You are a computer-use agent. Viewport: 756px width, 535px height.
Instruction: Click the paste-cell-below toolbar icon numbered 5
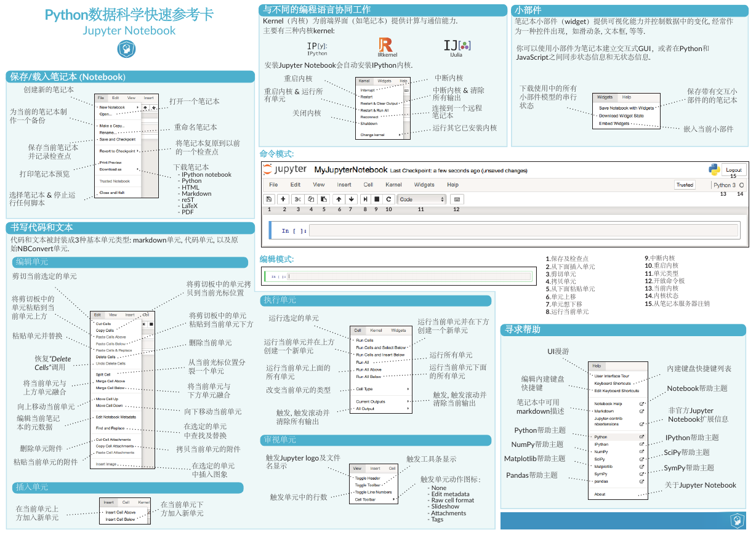(323, 199)
